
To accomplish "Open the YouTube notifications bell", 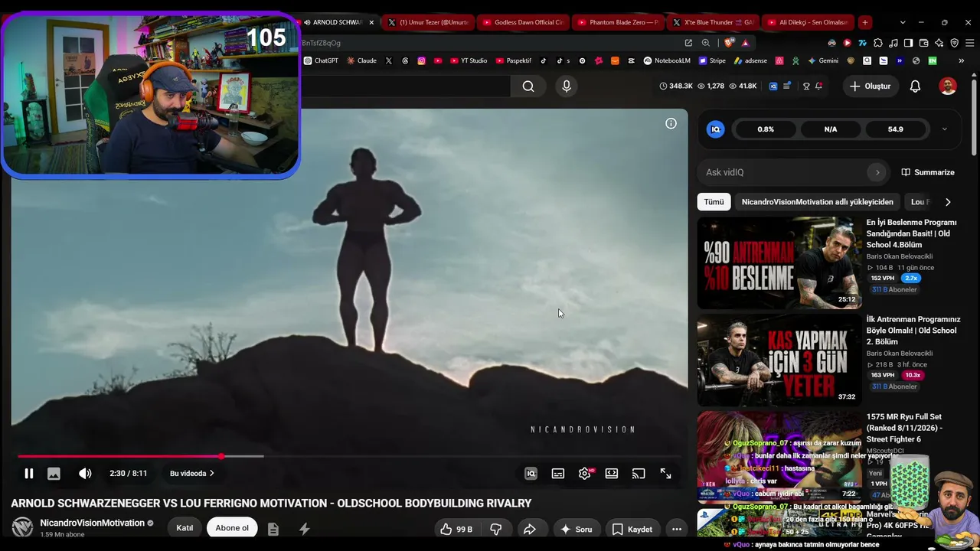I will [915, 86].
